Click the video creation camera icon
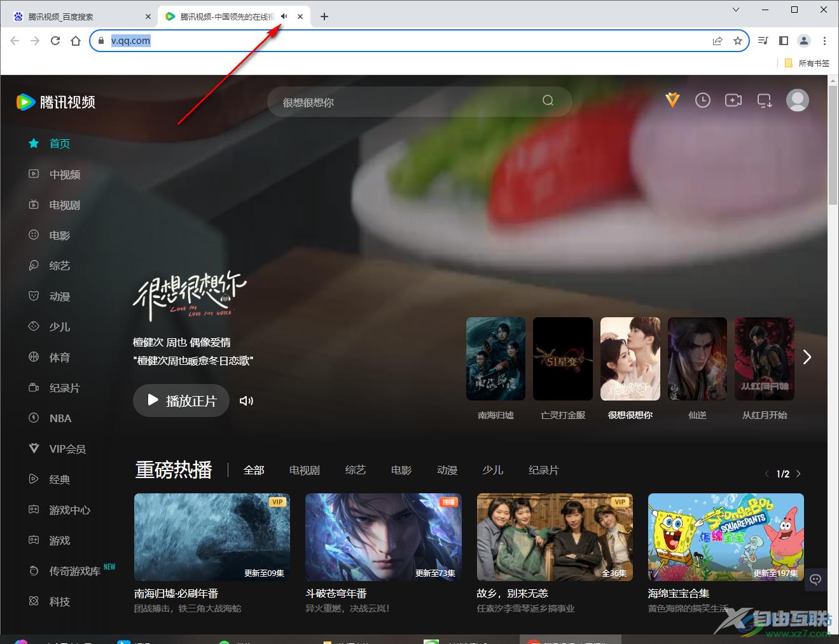 pyautogui.click(x=733, y=100)
